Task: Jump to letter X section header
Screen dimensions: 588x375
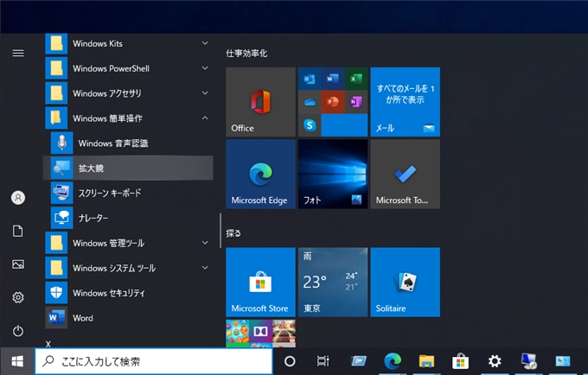Action: click(x=48, y=344)
